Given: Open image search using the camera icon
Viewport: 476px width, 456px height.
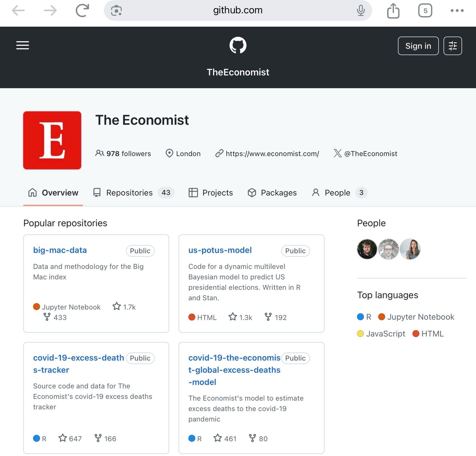Looking at the screenshot, I should point(116,10).
